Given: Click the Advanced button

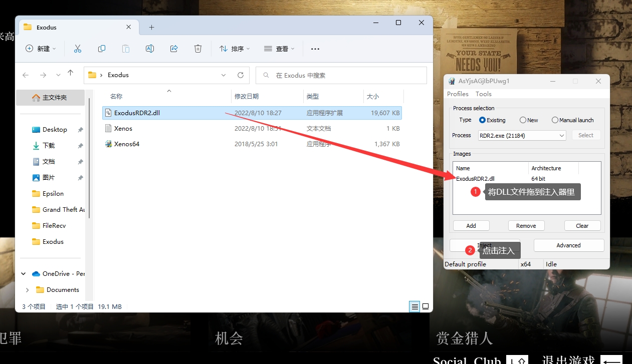Looking at the screenshot, I should (x=568, y=245).
